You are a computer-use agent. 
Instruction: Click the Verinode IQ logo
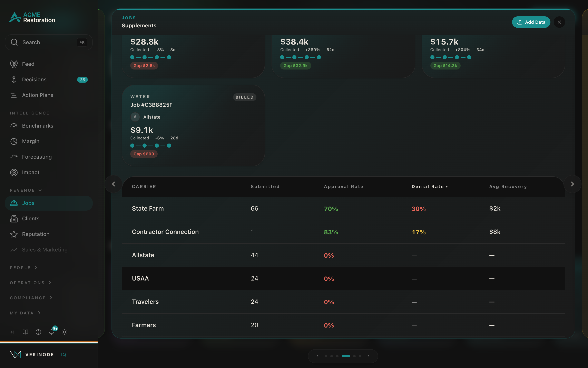(x=38, y=355)
